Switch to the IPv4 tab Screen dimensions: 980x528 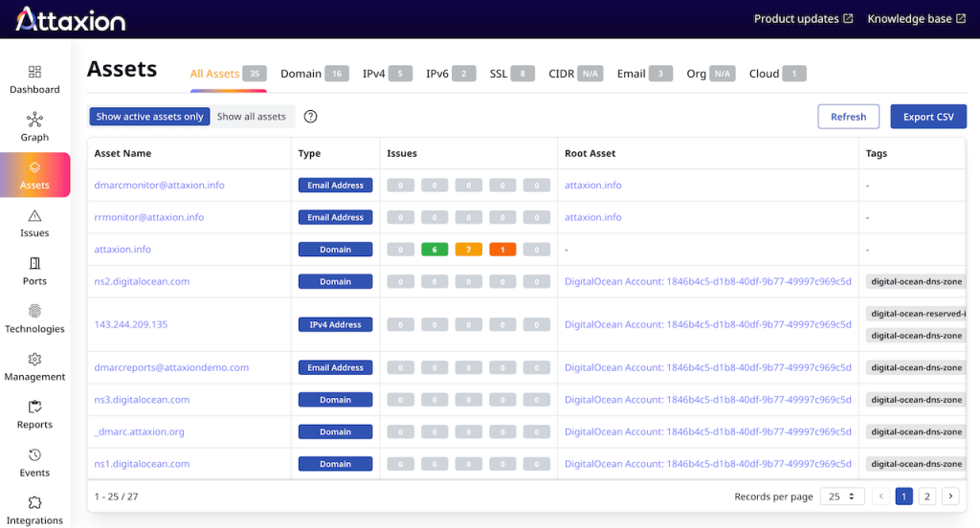tap(387, 74)
